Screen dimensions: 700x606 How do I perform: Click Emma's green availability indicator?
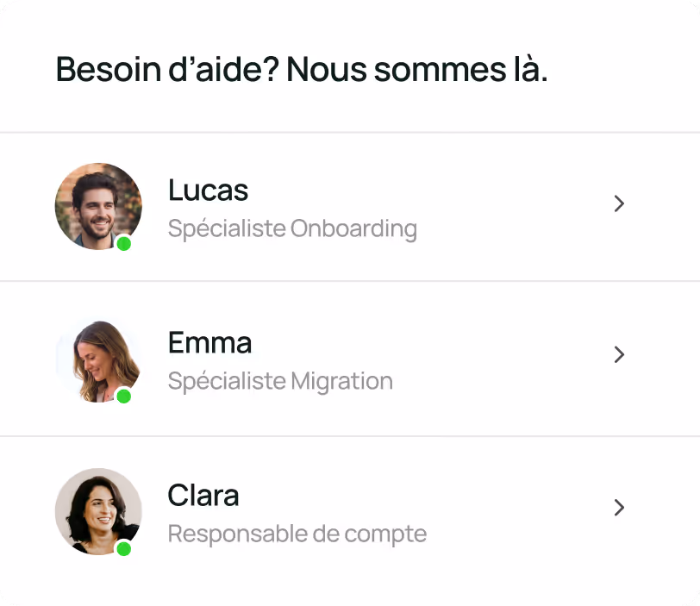[x=123, y=397]
